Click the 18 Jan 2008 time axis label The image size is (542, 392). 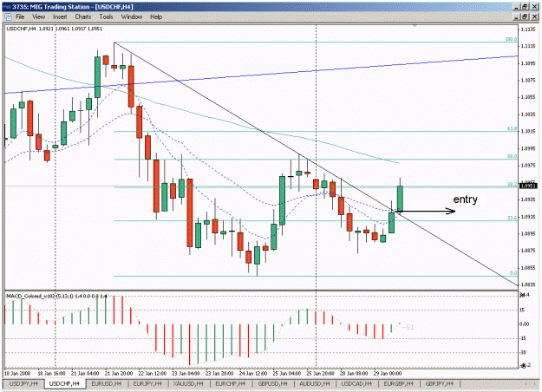click(17, 374)
